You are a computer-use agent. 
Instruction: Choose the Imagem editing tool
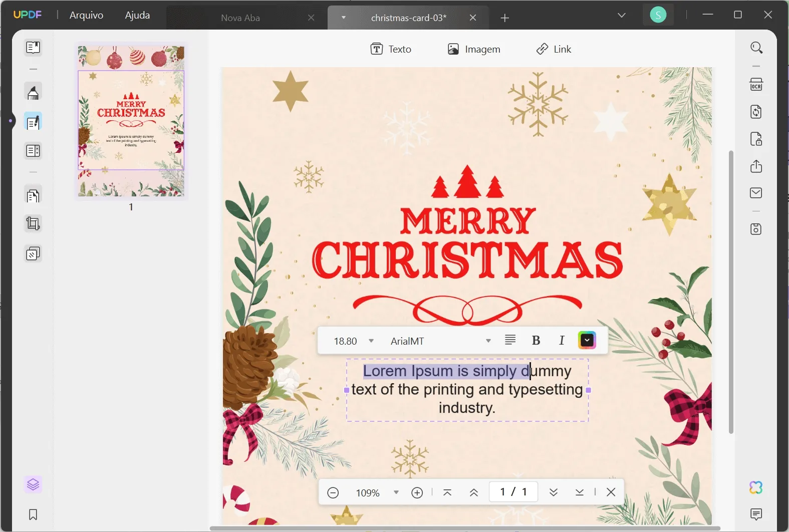(x=474, y=49)
